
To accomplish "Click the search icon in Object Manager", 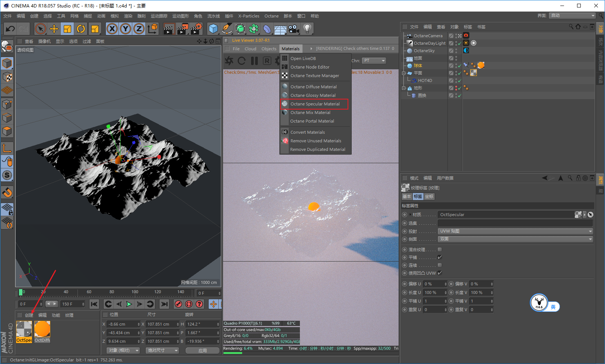I will (x=571, y=27).
